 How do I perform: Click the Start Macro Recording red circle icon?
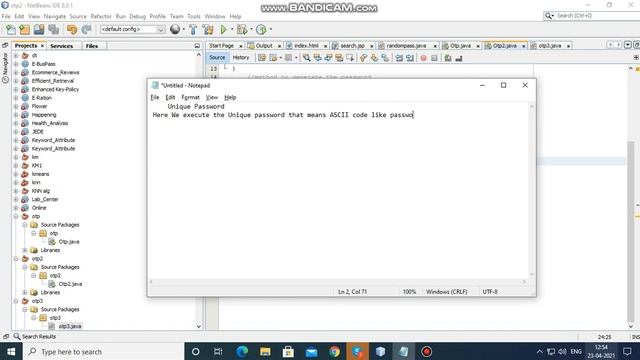pos(423,58)
